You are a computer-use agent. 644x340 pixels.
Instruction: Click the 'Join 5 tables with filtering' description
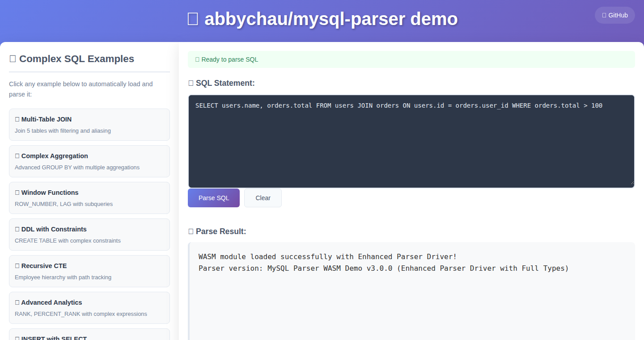[63, 131]
